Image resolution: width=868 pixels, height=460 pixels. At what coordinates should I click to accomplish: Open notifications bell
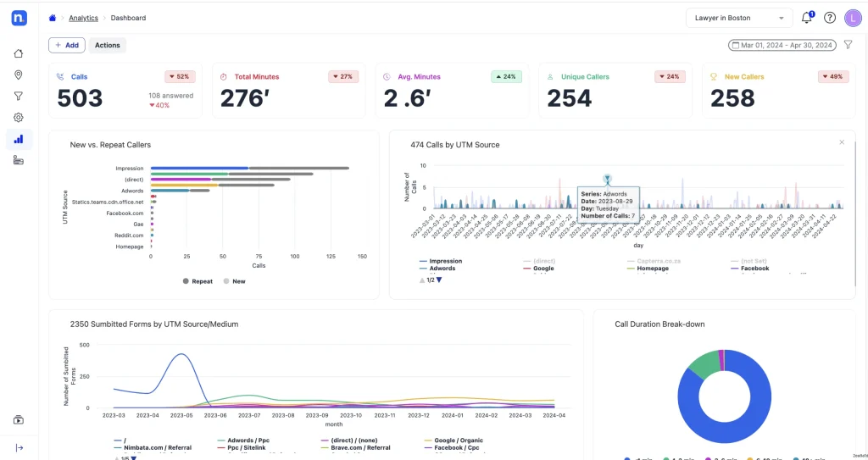coord(807,18)
